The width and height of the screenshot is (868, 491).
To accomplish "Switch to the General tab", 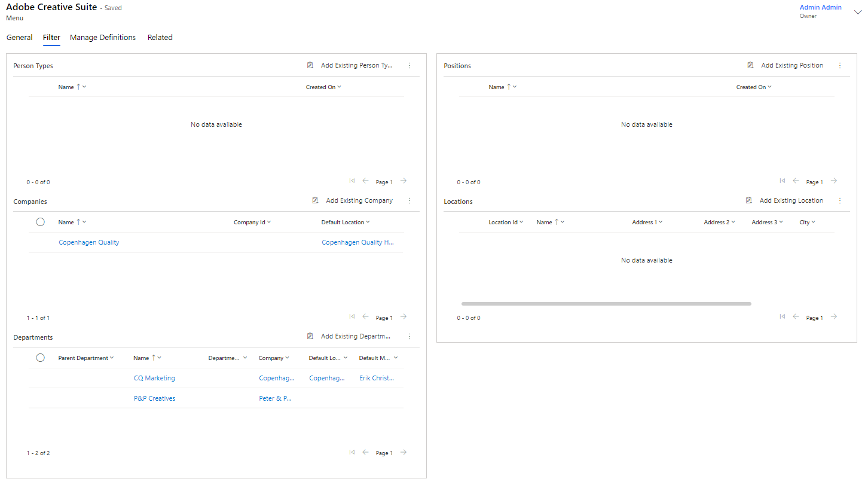I will [19, 38].
